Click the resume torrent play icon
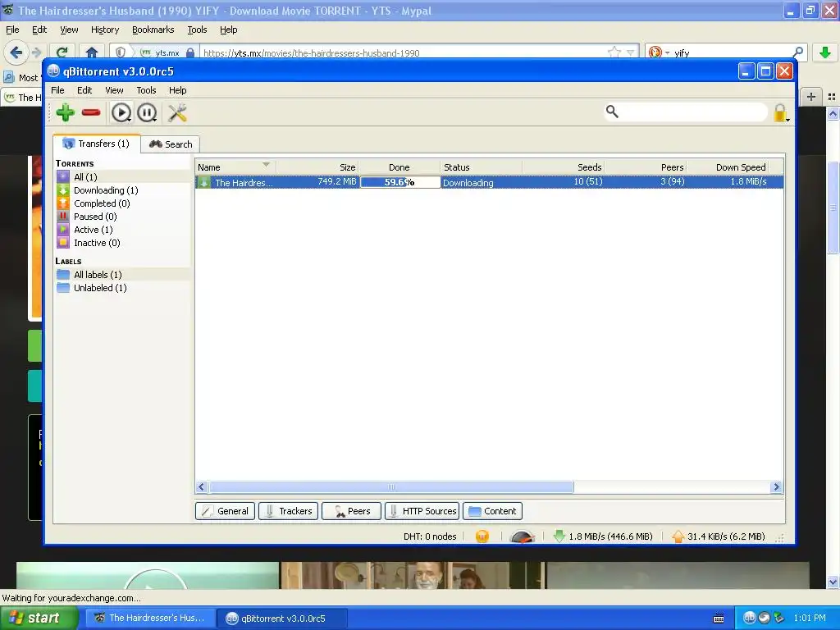Viewport: 840px width, 630px height. click(121, 112)
